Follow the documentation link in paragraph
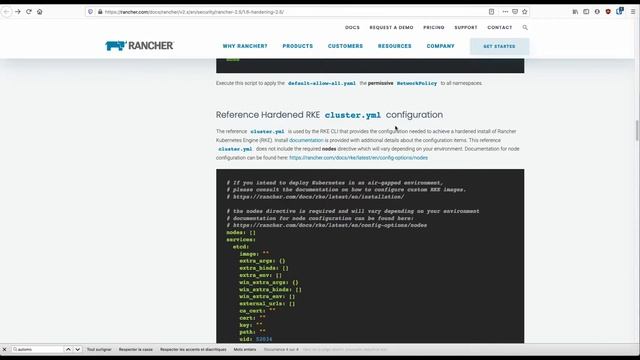Image resolution: width=640 pixels, height=360 pixels. point(306,140)
